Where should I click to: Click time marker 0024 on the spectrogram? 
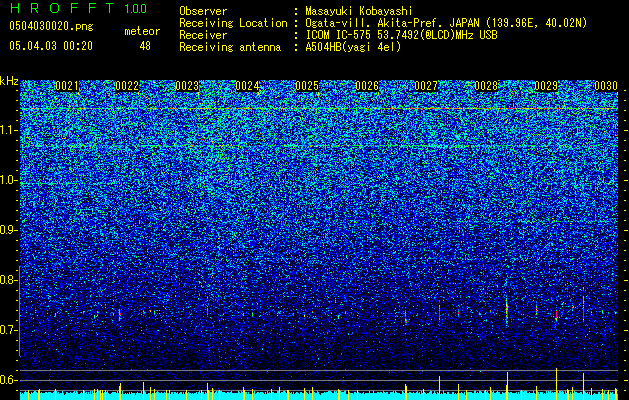(x=247, y=86)
